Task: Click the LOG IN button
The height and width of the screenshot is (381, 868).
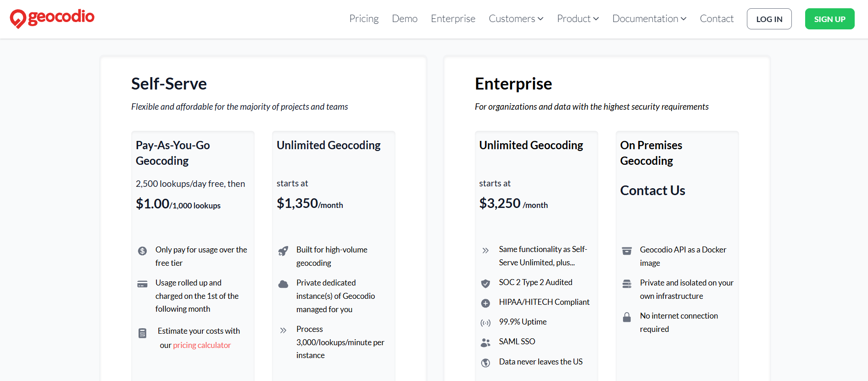Action: point(769,19)
